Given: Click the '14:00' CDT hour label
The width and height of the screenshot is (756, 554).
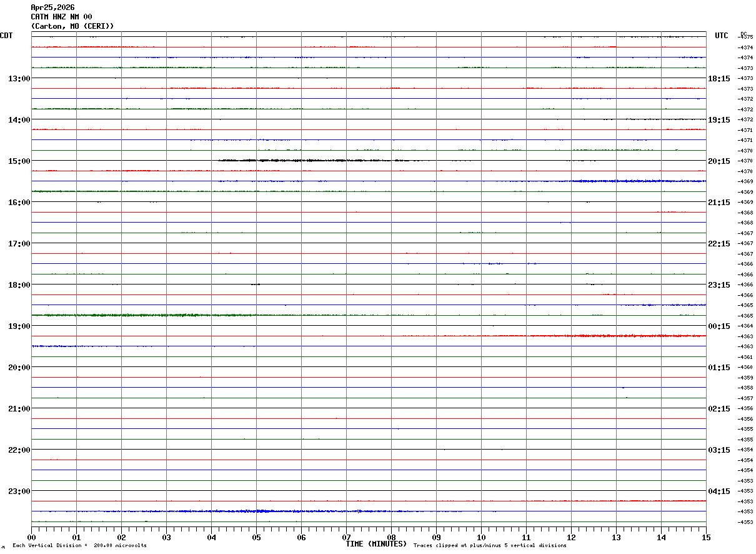Looking at the screenshot, I should (x=19, y=119).
